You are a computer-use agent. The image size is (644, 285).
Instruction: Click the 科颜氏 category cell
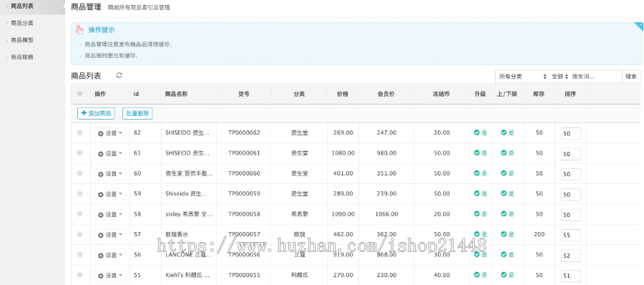point(299,275)
